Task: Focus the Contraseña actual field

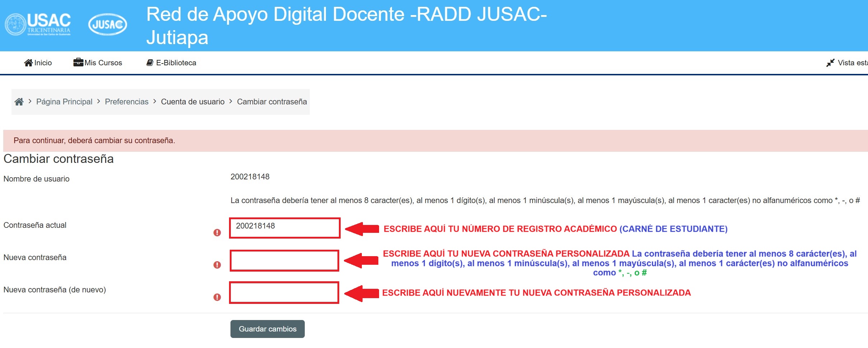Action: [x=285, y=228]
